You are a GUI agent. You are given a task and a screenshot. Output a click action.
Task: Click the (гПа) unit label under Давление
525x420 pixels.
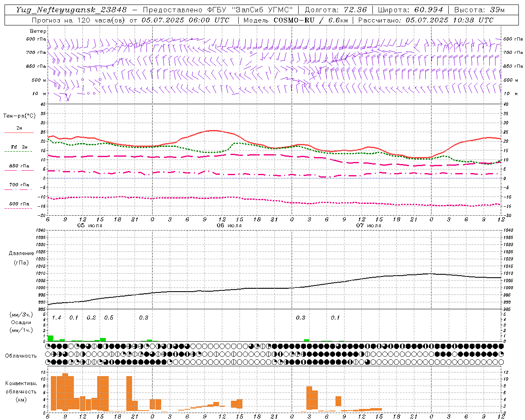pos(21,262)
